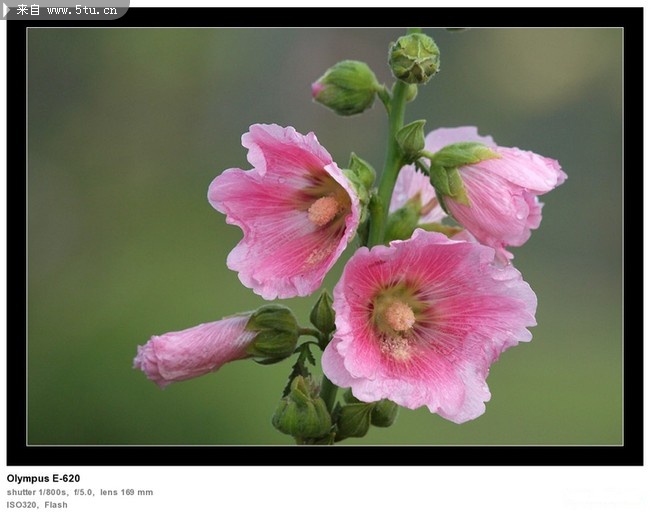The height and width of the screenshot is (515, 650).
Task: Click the arrow icon beside the 5tu.cn watermark
Action: [7, 9]
